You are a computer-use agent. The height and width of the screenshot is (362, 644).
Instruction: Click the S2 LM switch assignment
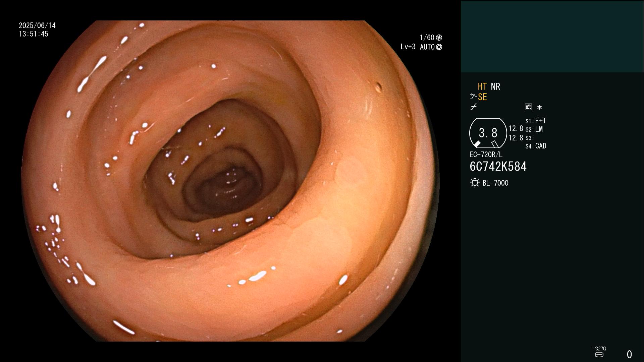pos(534,129)
